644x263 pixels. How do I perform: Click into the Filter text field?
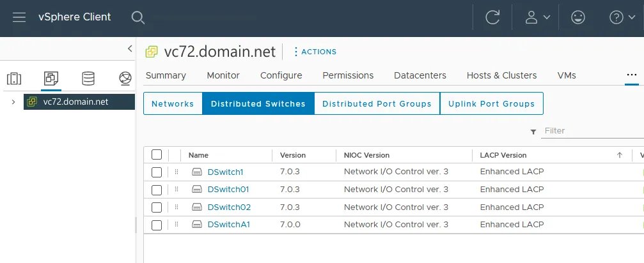click(x=592, y=131)
